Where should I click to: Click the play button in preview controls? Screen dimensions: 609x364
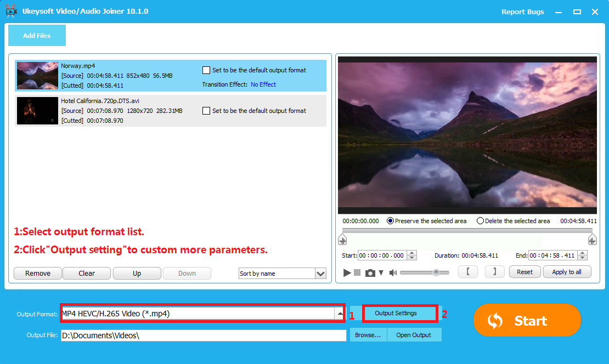347,273
